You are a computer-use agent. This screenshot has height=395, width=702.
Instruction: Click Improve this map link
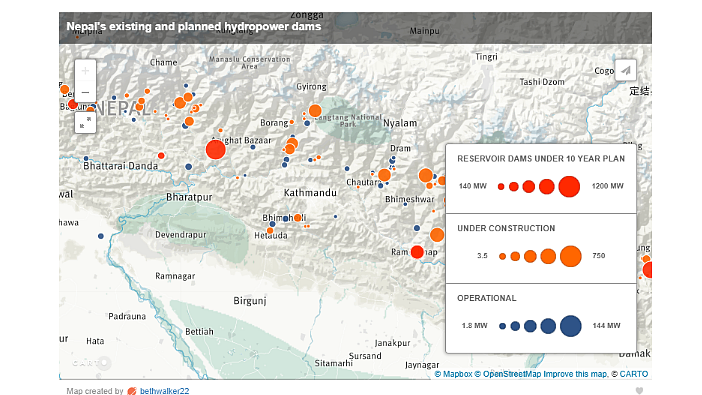click(x=576, y=374)
